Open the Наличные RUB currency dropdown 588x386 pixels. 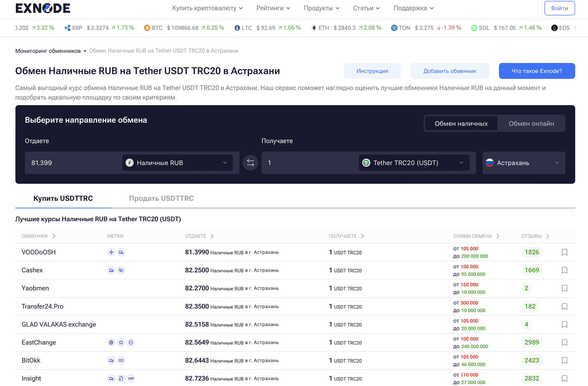point(177,163)
